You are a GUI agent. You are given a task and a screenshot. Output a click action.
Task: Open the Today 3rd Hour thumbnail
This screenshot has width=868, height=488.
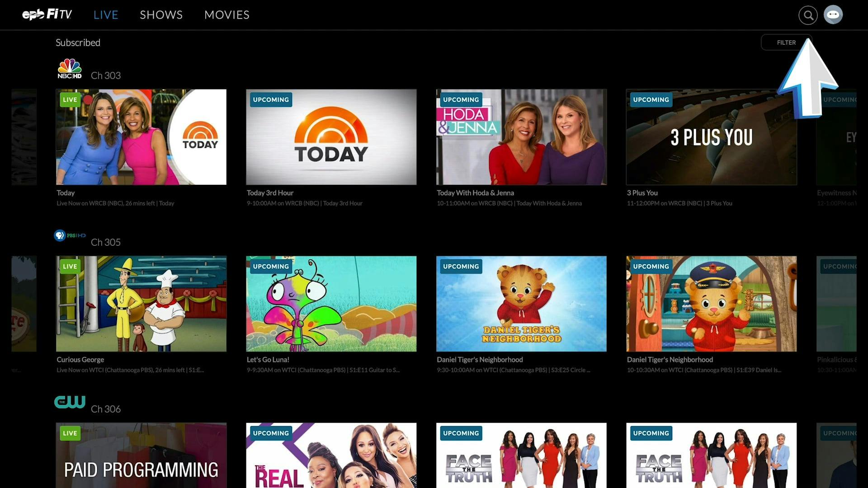click(x=331, y=137)
